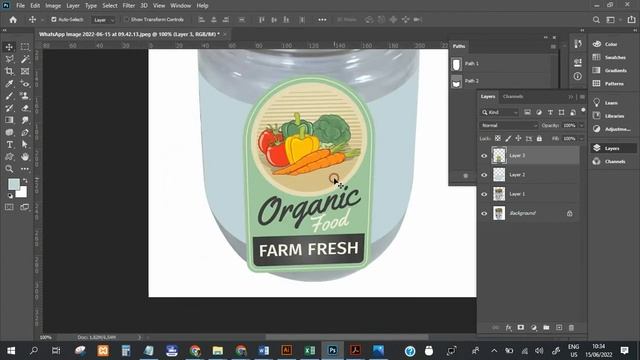Open Auto-Select Layer dropdown

pyautogui.click(x=103, y=20)
